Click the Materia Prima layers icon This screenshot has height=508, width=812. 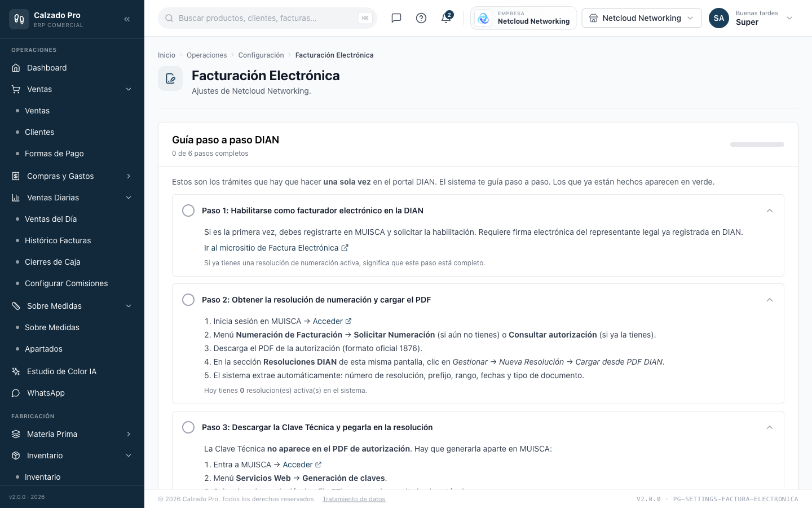pos(16,434)
